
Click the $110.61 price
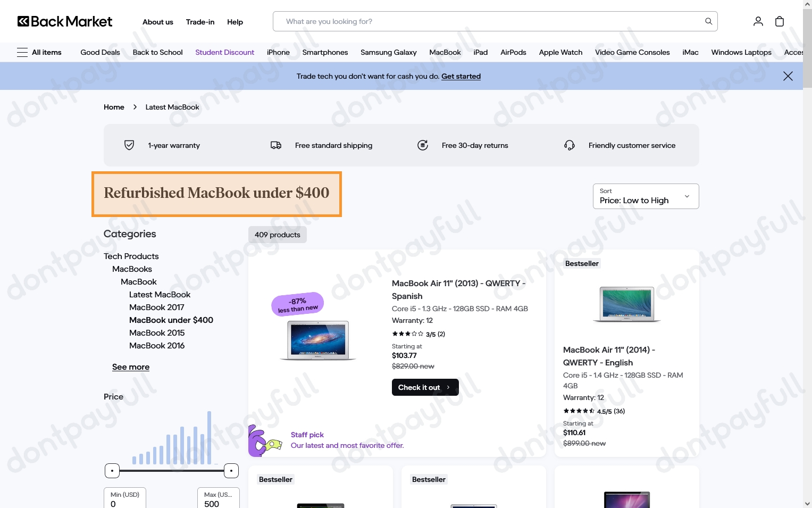coord(574,433)
